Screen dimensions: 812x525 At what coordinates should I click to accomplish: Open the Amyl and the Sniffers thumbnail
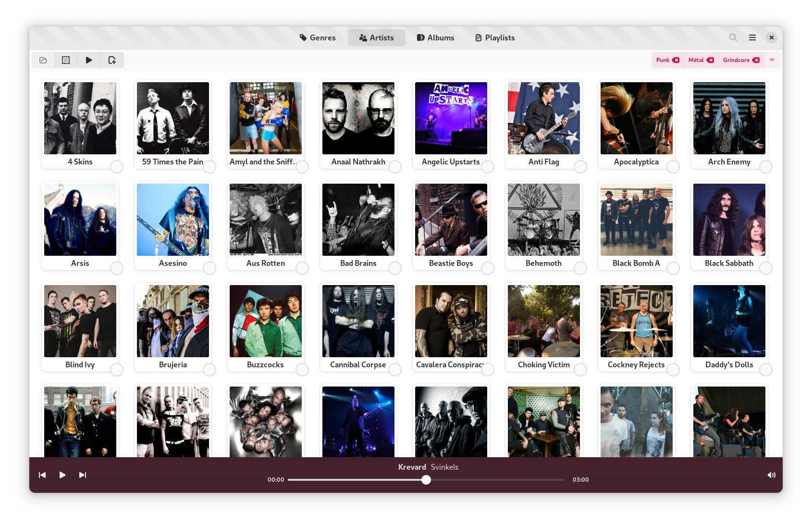266,118
